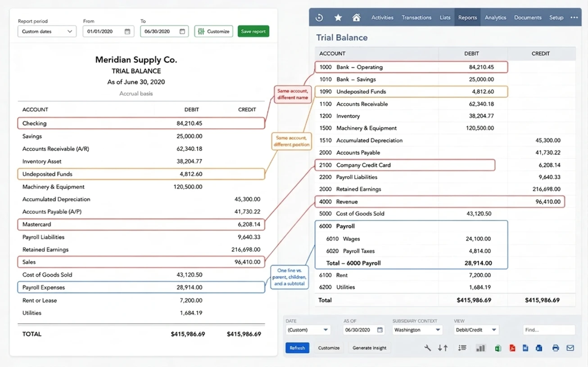588x367 pixels.
Task: Export the report to Word
Action: click(539, 348)
